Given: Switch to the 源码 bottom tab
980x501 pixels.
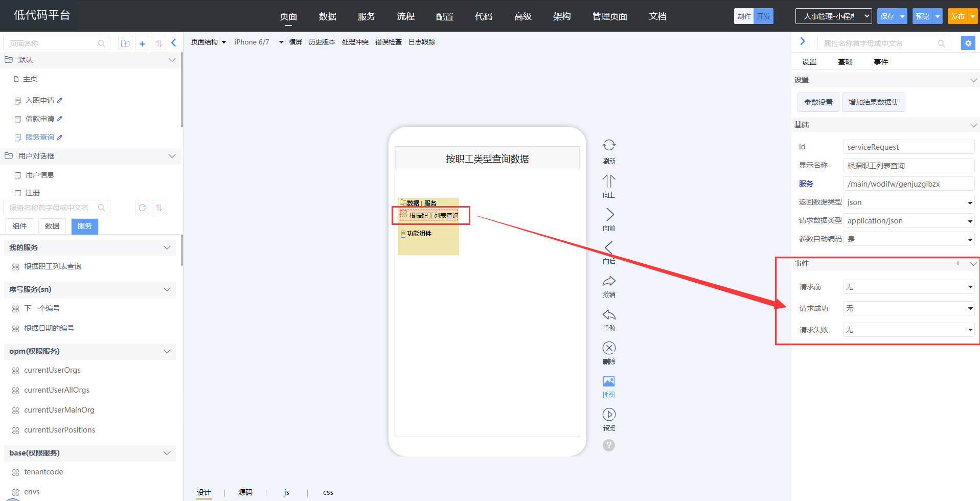Looking at the screenshot, I should [245, 492].
